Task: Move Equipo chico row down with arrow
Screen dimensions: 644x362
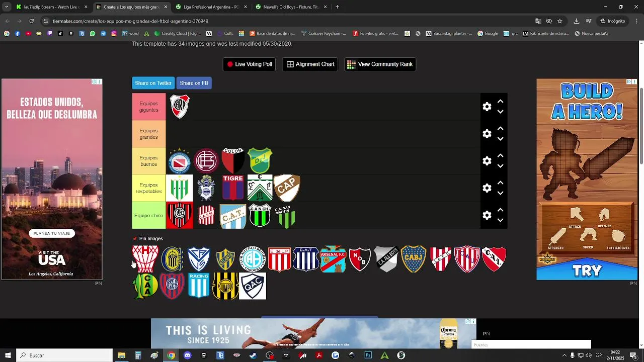Action: pos(500,220)
